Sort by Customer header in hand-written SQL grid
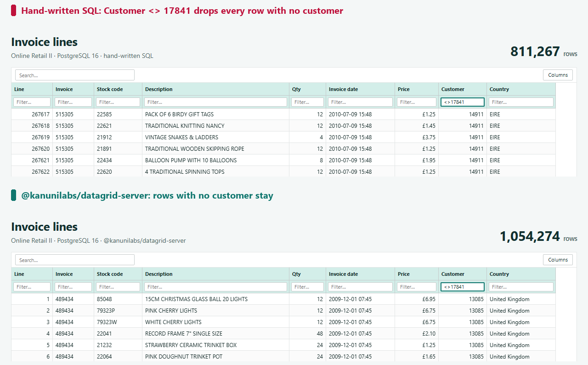588x365 pixels. pos(463,89)
